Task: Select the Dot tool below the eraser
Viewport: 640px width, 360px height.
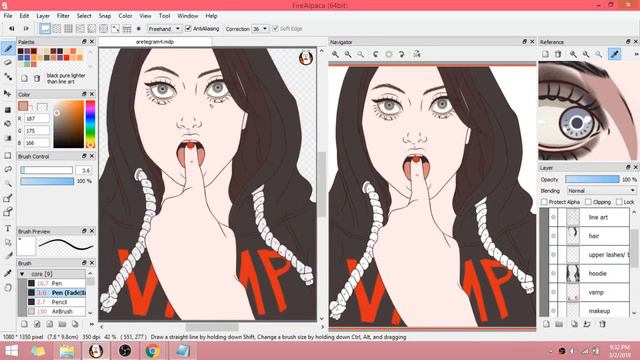Action: pyautogui.click(x=8, y=76)
